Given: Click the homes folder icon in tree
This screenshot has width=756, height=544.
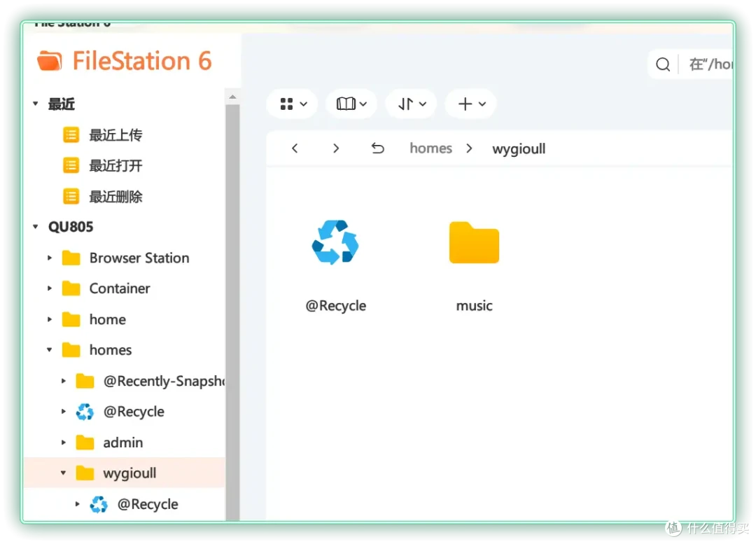Looking at the screenshot, I should (71, 350).
